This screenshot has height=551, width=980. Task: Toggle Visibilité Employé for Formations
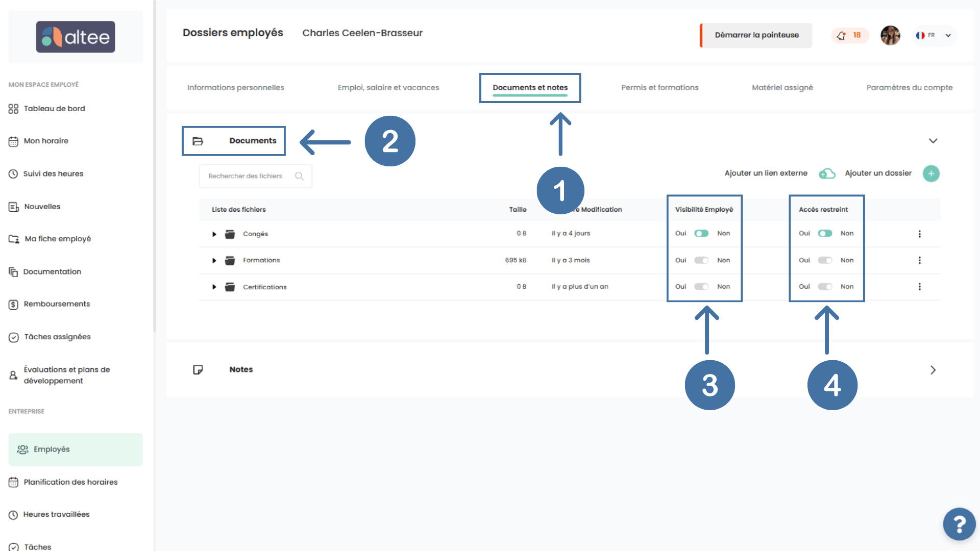pos(701,260)
